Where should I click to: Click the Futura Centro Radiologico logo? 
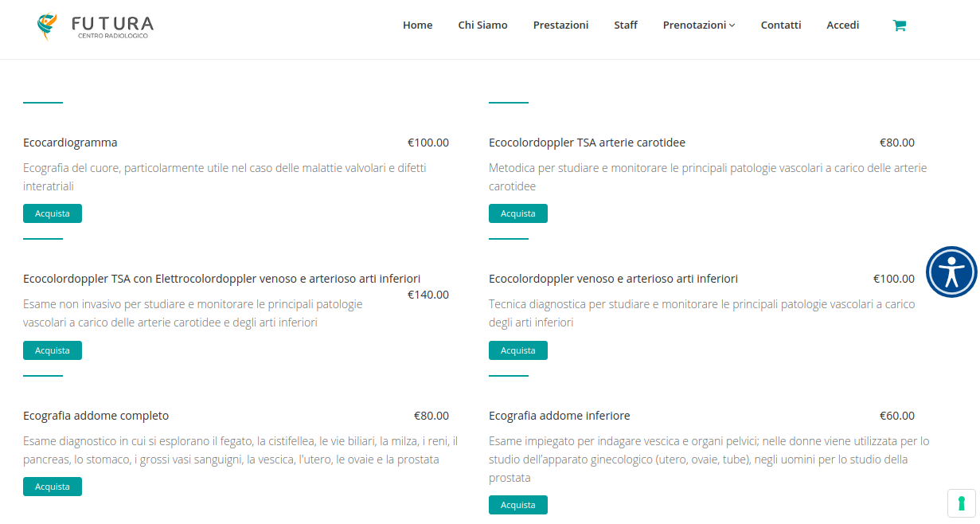click(95, 26)
